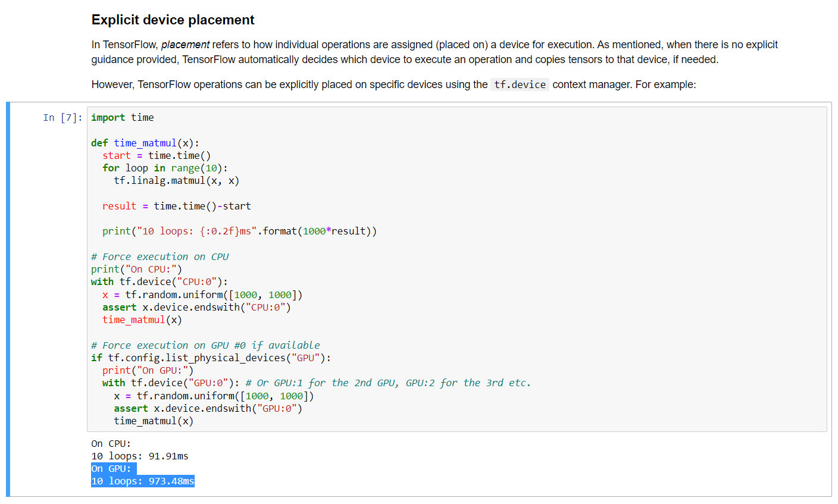Click the '# Force execution on CPU' comment

tap(160, 257)
